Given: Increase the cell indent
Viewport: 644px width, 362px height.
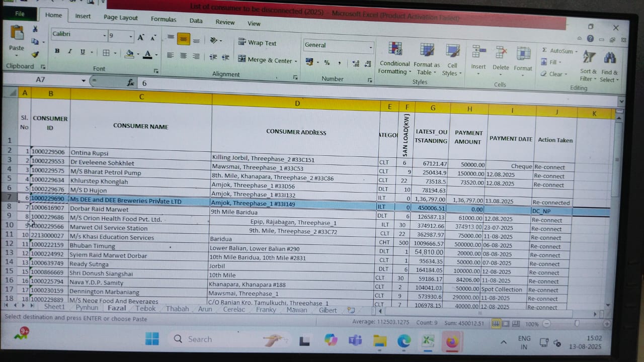Looking at the screenshot, I should point(227,58).
